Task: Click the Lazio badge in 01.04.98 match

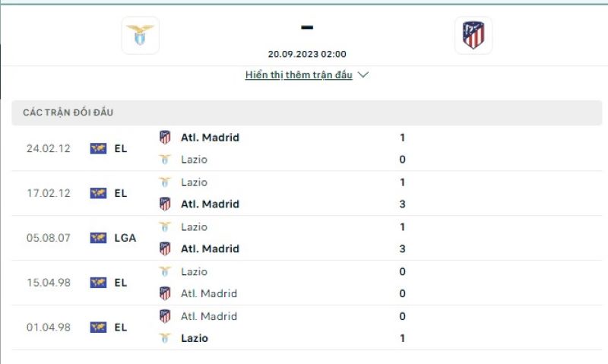Action: (x=165, y=338)
